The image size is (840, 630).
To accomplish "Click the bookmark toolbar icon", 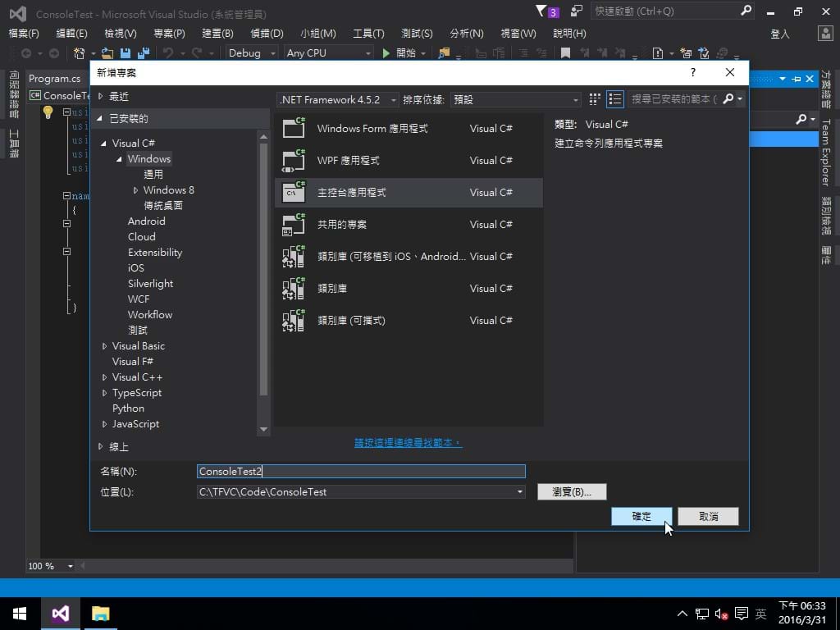I will point(565,53).
